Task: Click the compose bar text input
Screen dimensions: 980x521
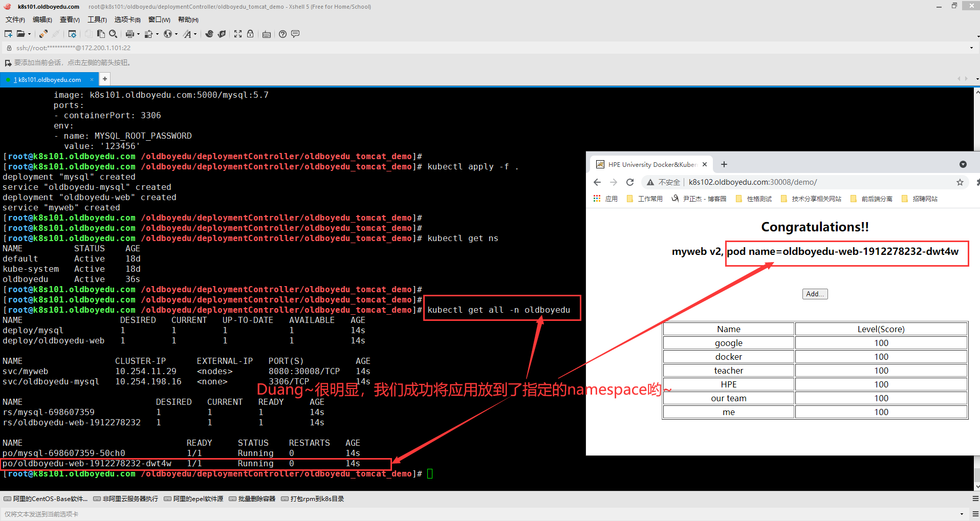Action: [461, 514]
